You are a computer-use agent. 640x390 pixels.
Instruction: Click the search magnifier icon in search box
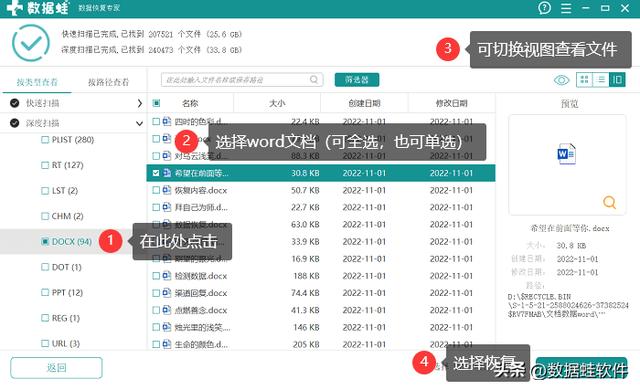click(314, 80)
